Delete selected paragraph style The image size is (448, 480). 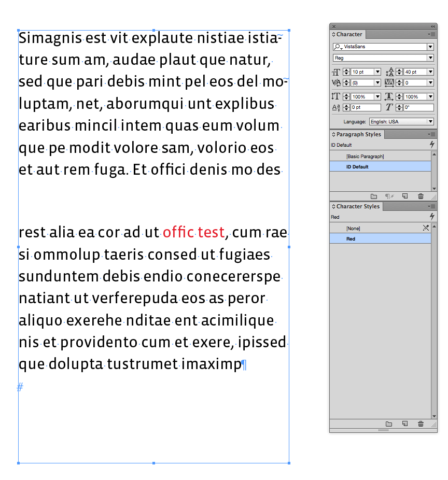pos(421,196)
